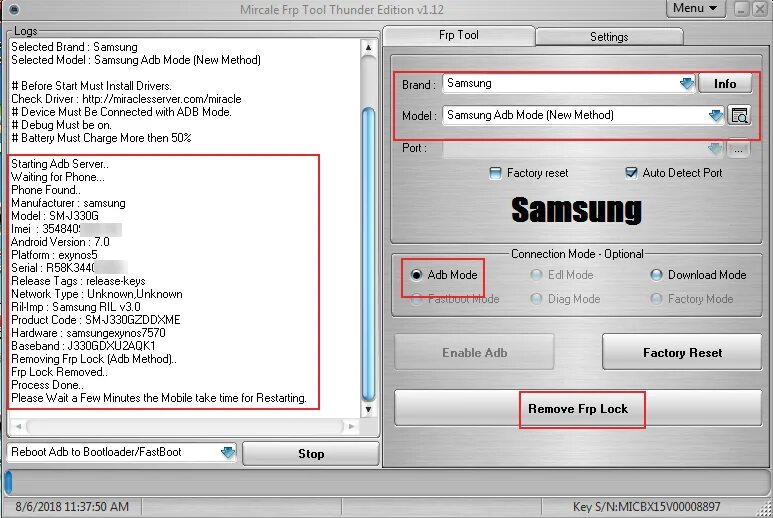Click the 'Hardware : samsungexynos7570' log line
The image size is (773, 518).
[88, 333]
